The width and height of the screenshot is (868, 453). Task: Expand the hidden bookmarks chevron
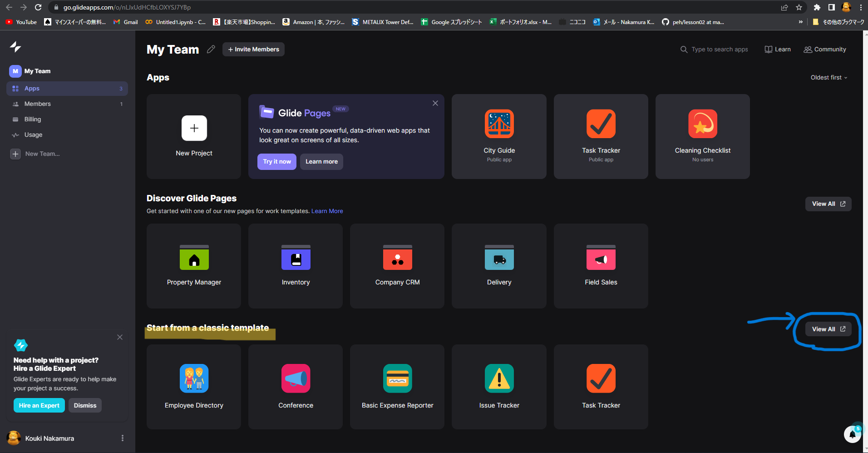click(x=800, y=22)
